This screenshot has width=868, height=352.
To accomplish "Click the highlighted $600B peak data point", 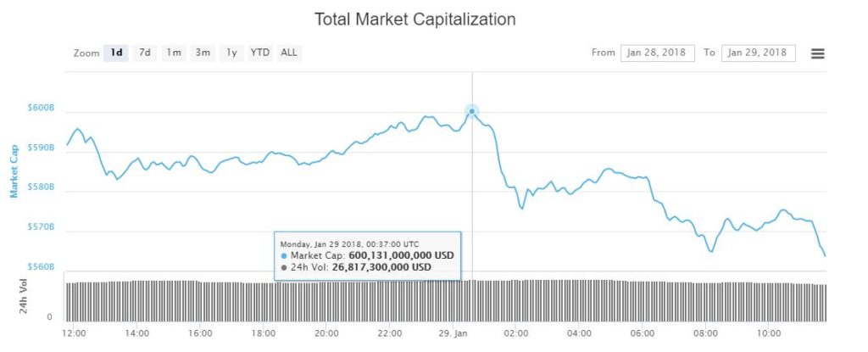I will point(471,111).
